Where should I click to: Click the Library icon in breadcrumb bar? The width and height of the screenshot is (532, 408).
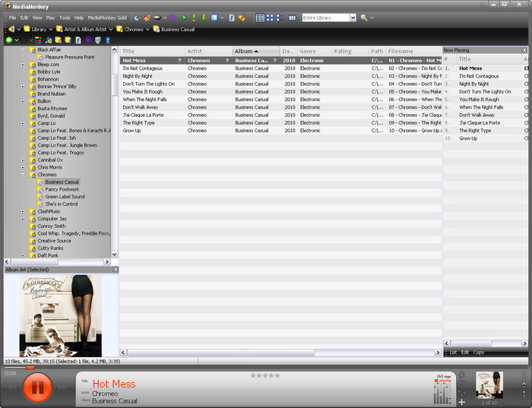pyautogui.click(x=26, y=30)
